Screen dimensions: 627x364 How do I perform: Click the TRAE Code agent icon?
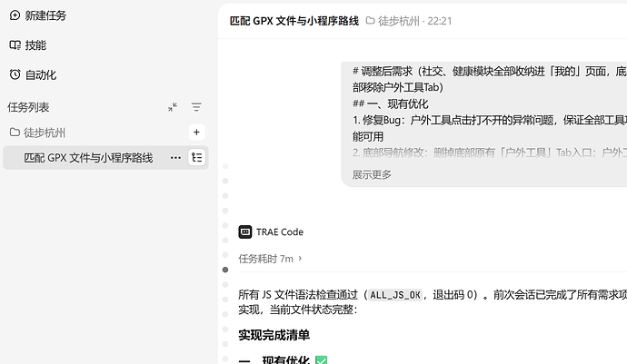click(x=245, y=231)
